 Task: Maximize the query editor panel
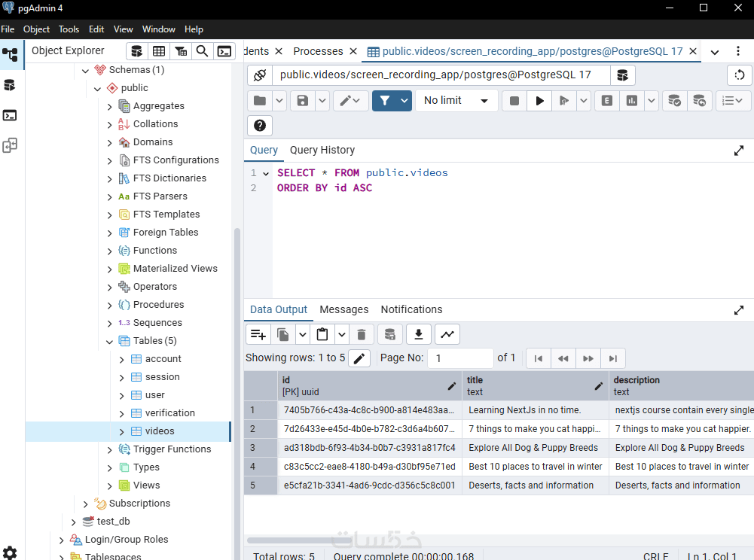(x=739, y=151)
